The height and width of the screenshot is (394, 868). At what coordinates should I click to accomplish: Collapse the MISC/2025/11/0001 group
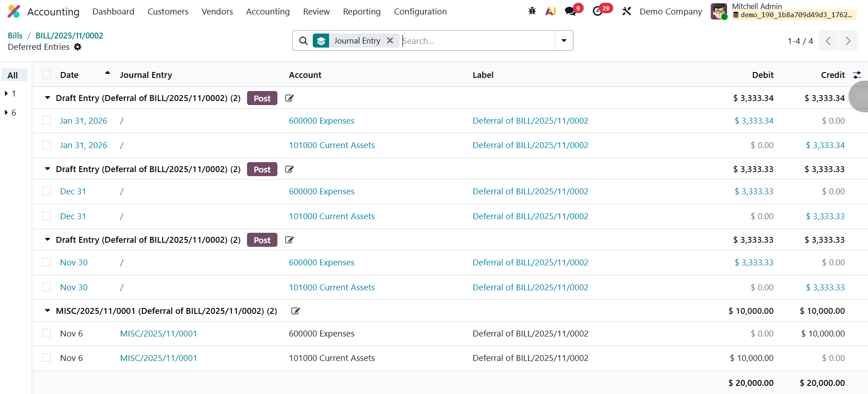pyautogui.click(x=48, y=311)
